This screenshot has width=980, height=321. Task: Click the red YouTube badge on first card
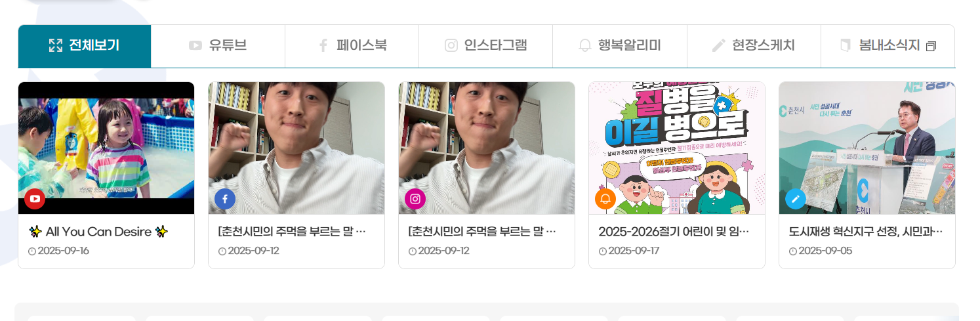[x=35, y=198]
